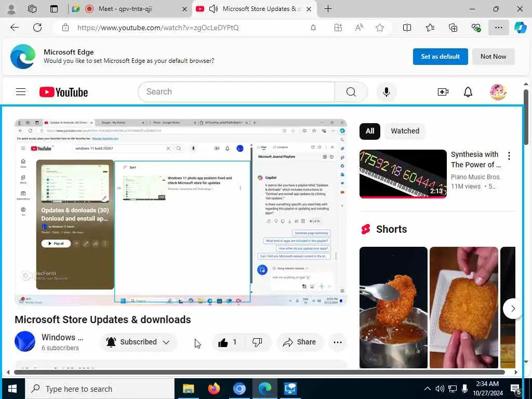Screen dimensions: 532x399
Task: Open more actions menu beside Share
Action: [337, 342]
